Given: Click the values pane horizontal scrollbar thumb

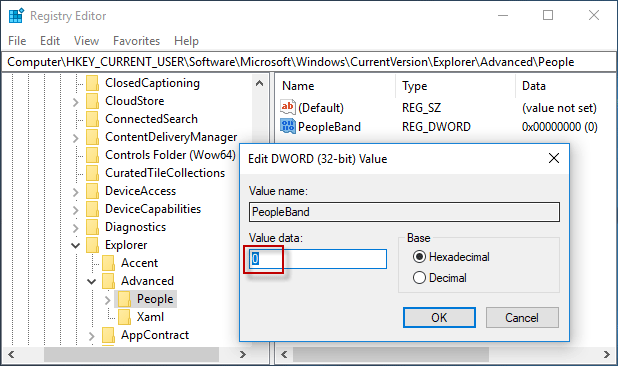Looking at the screenshot, I should click(x=391, y=354).
